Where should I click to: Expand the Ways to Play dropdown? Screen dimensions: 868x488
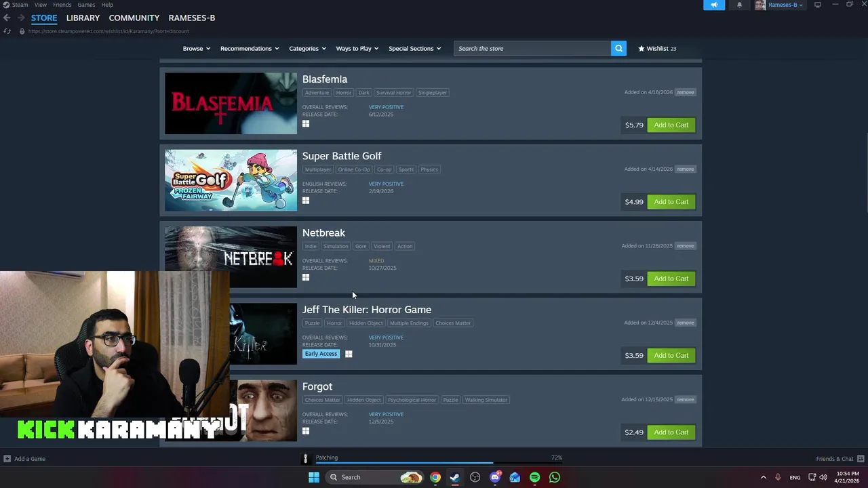tap(357, 48)
